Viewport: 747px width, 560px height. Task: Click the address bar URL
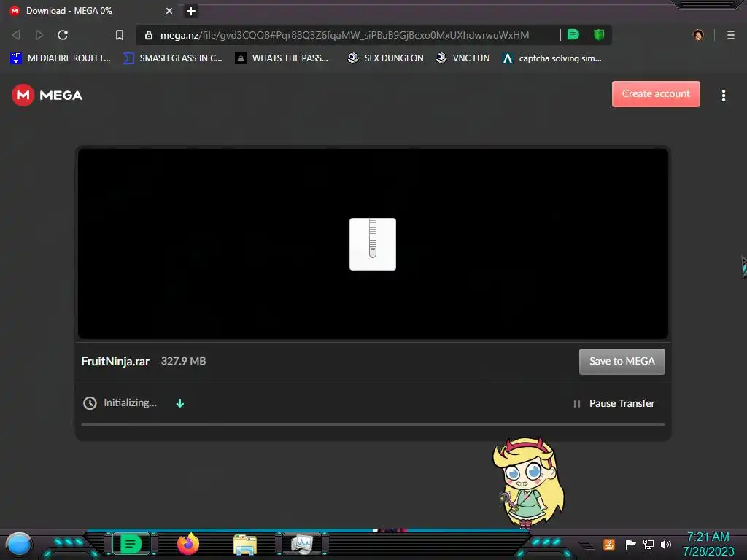tap(344, 35)
